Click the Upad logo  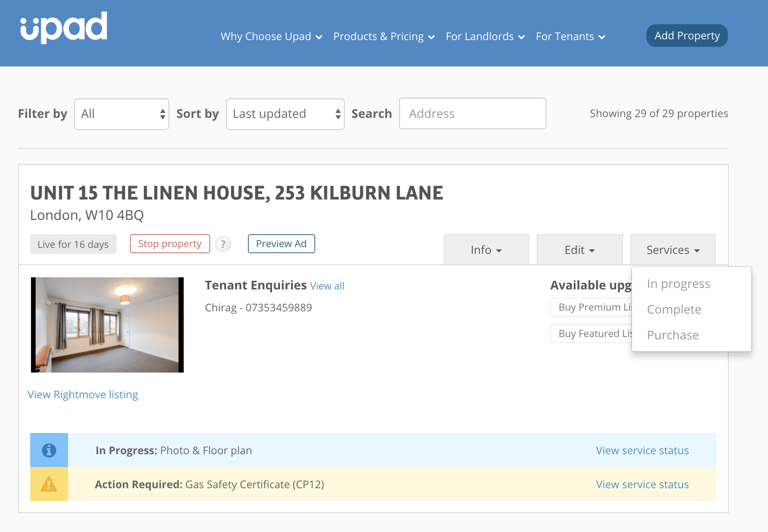point(63,27)
